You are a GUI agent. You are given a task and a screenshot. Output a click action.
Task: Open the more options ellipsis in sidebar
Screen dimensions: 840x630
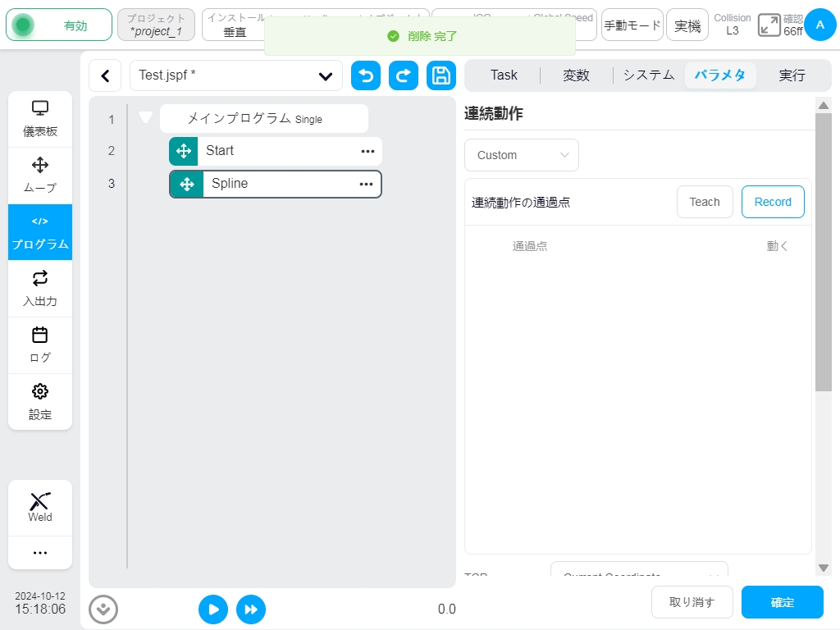(x=40, y=552)
